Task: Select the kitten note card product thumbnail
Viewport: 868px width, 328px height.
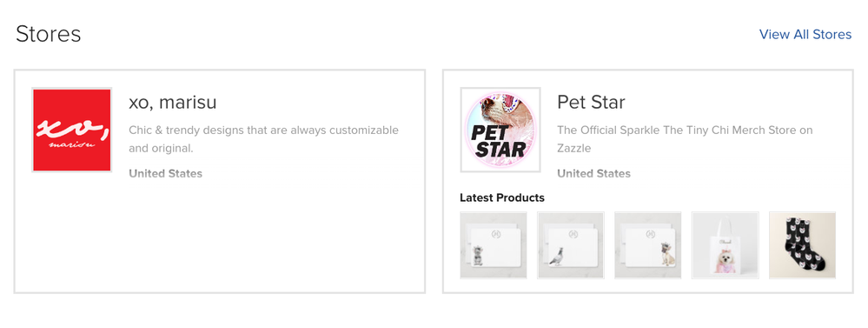Action: point(494,244)
